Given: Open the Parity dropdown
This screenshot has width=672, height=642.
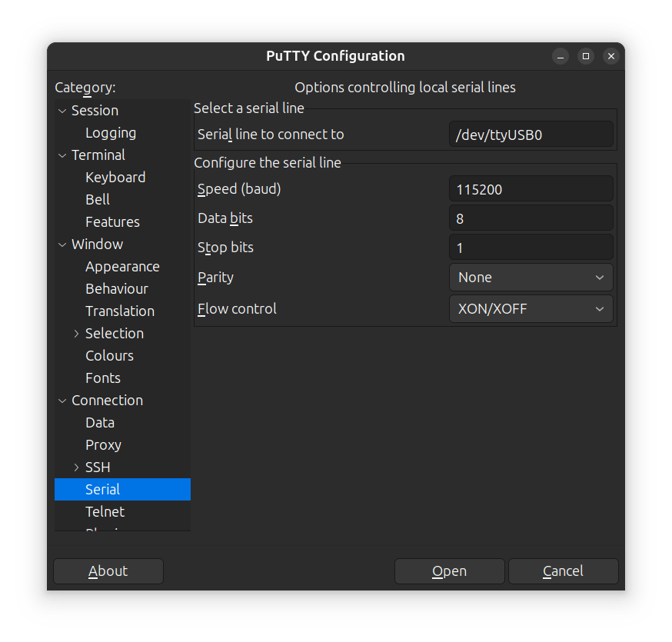Looking at the screenshot, I should tap(531, 278).
